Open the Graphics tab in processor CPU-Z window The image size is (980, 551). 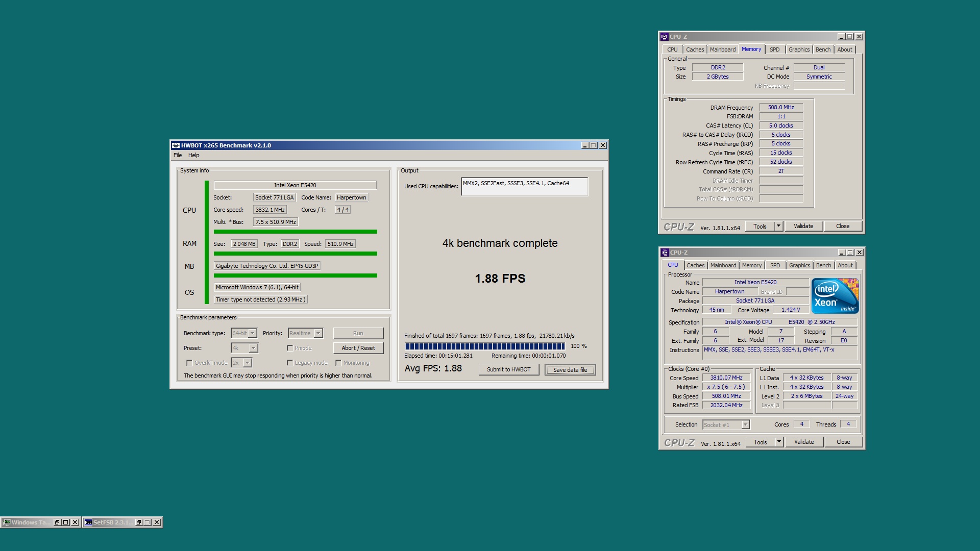(x=799, y=265)
